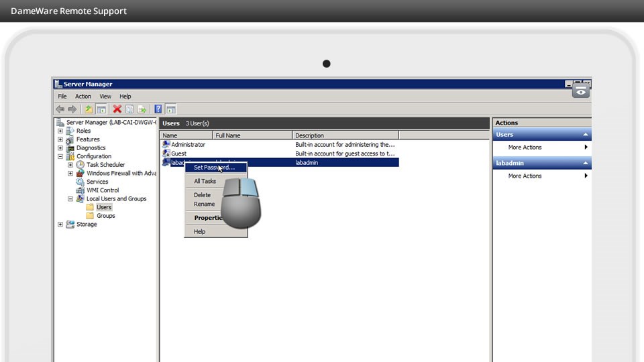Click the Properties sheet toolbar icon

click(129, 109)
